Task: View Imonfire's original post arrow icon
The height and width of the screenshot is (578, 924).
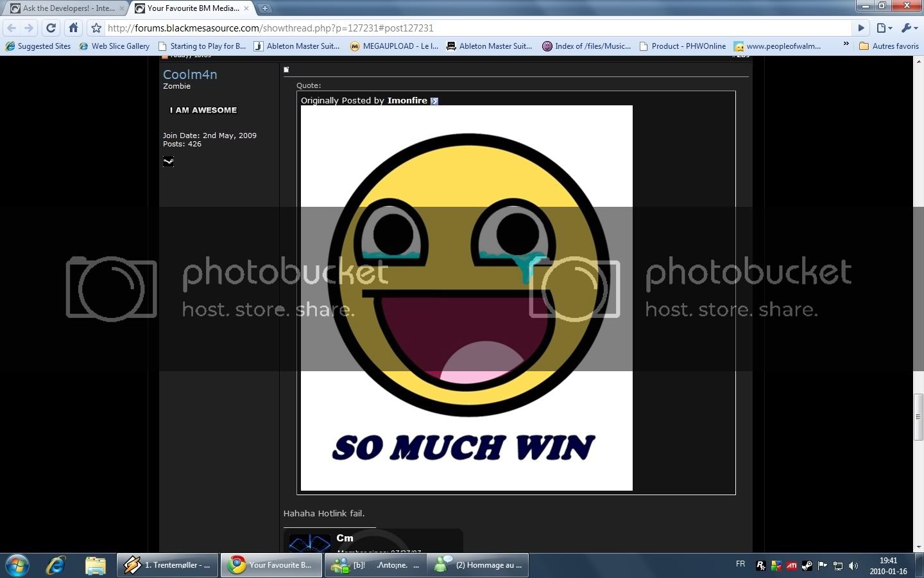Action: point(434,101)
